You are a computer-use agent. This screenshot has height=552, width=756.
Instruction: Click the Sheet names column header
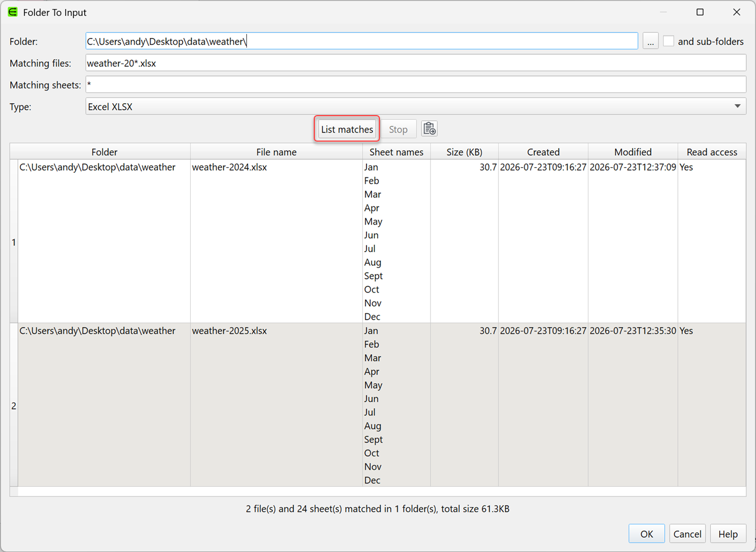point(396,152)
